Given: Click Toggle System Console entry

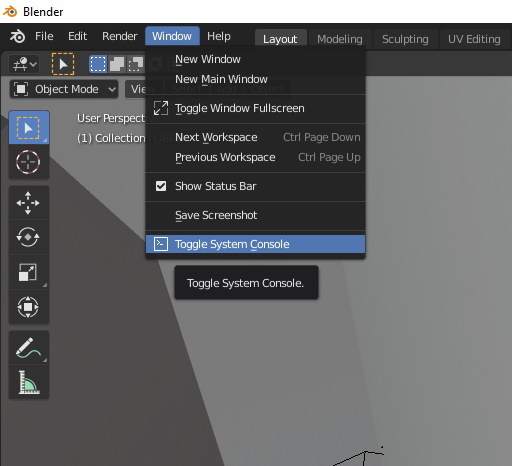Looking at the screenshot, I should [255, 244].
